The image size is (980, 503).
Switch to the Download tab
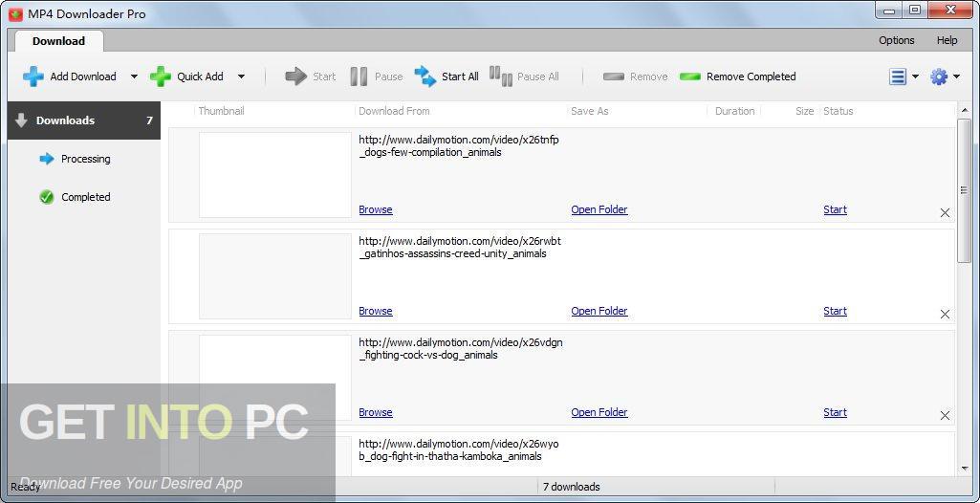[x=58, y=41]
